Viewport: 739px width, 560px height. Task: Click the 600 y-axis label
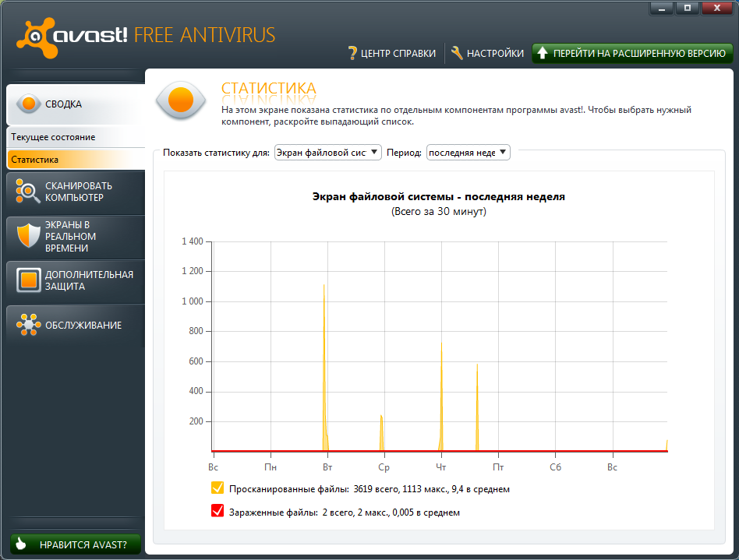coord(196,361)
